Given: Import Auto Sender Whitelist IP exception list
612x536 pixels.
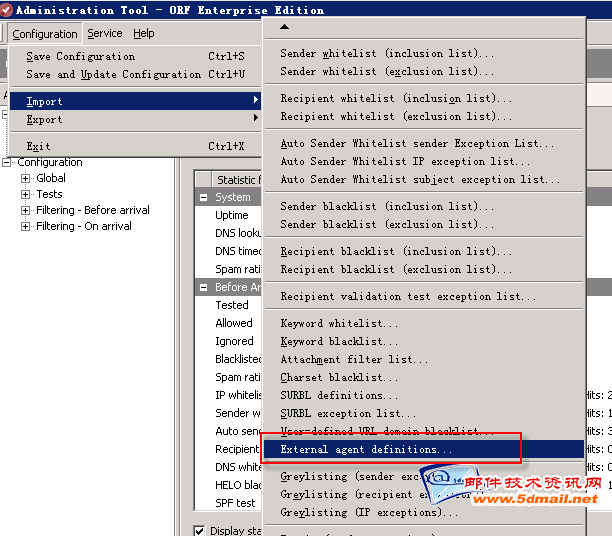Looking at the screenshot, I should (x=424, y=161).
